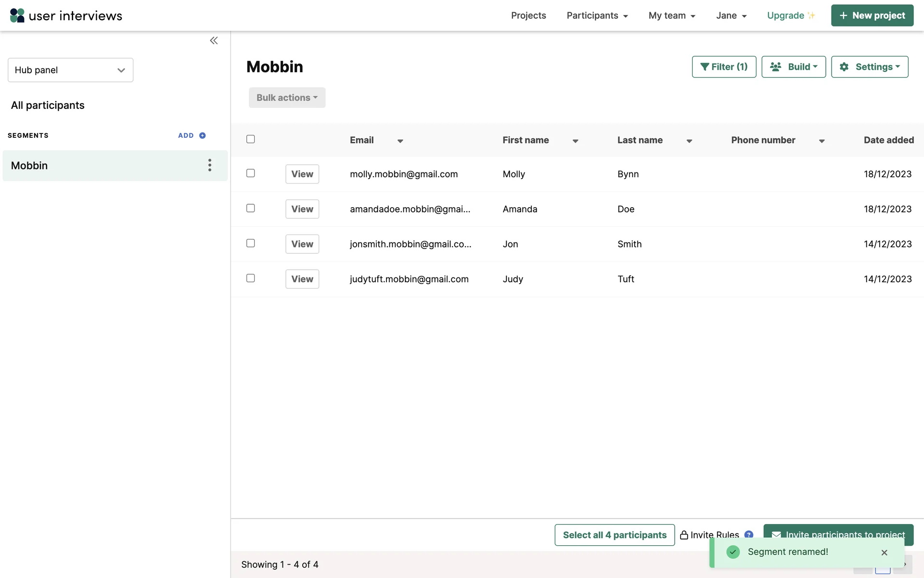
Task: Dismiss the Segment renamed notification
Action: (884, 552)
